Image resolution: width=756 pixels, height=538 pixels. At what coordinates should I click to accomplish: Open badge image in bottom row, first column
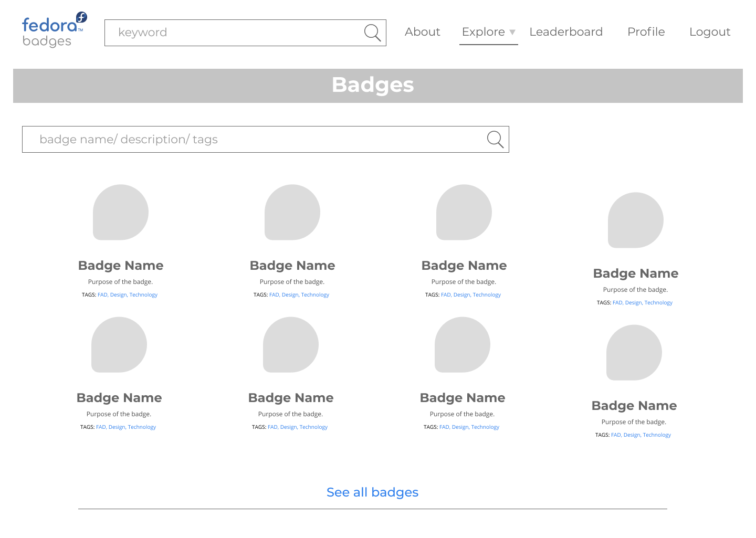119,344
